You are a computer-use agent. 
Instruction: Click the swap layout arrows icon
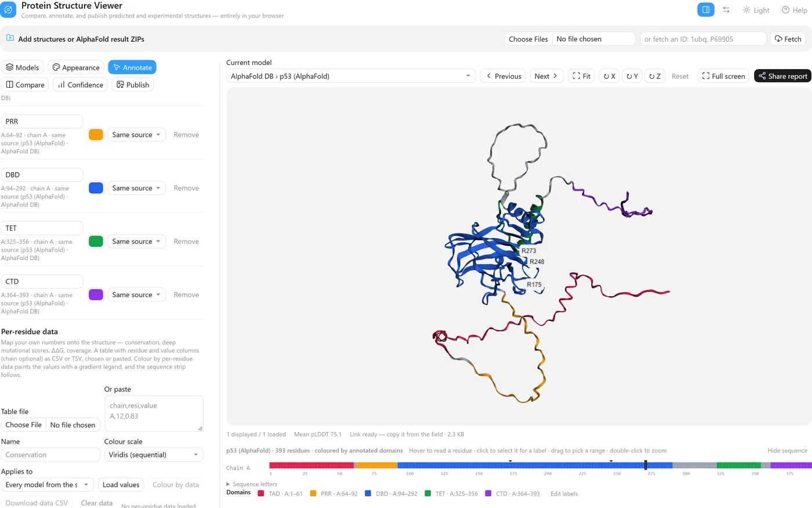tap(726, 10)
